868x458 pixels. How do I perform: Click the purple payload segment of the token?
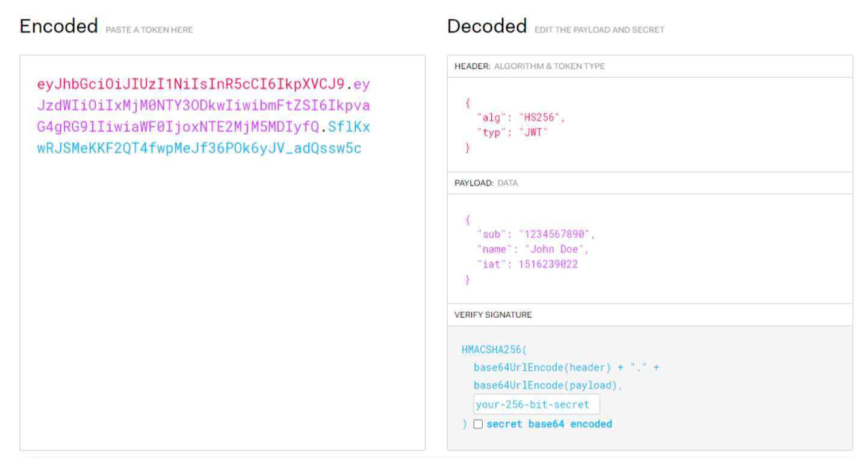click(x=203, y=106)
